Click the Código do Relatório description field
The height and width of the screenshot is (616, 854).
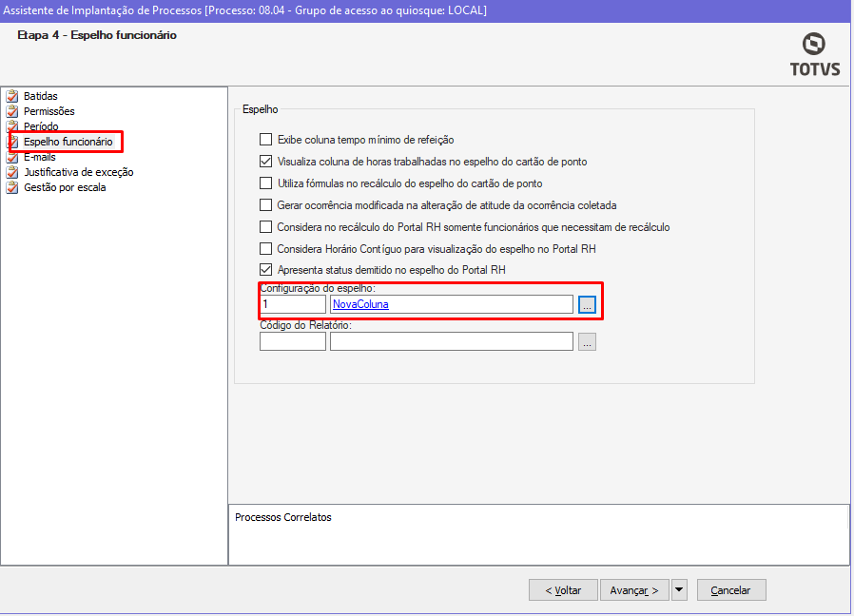coord(451,341)
